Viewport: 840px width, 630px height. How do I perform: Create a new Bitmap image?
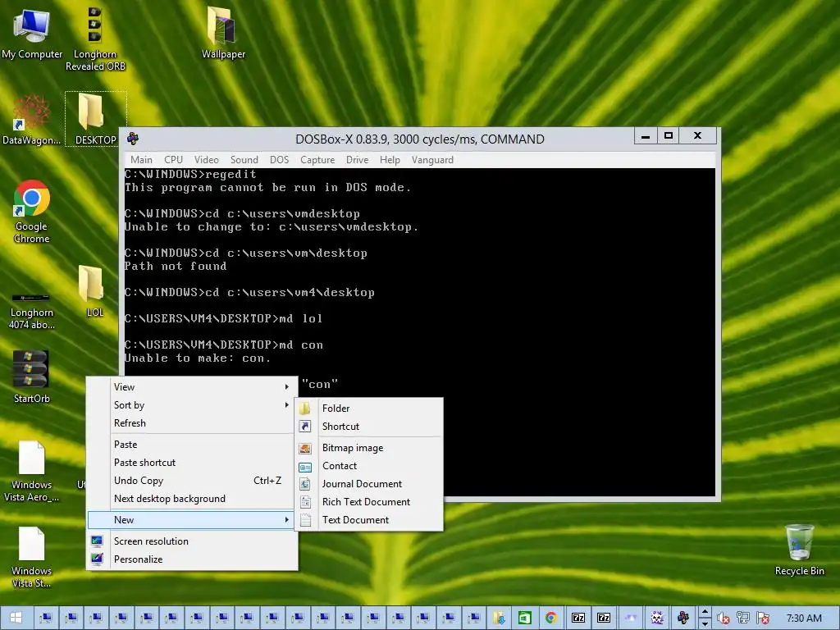[x=368, y=448]
